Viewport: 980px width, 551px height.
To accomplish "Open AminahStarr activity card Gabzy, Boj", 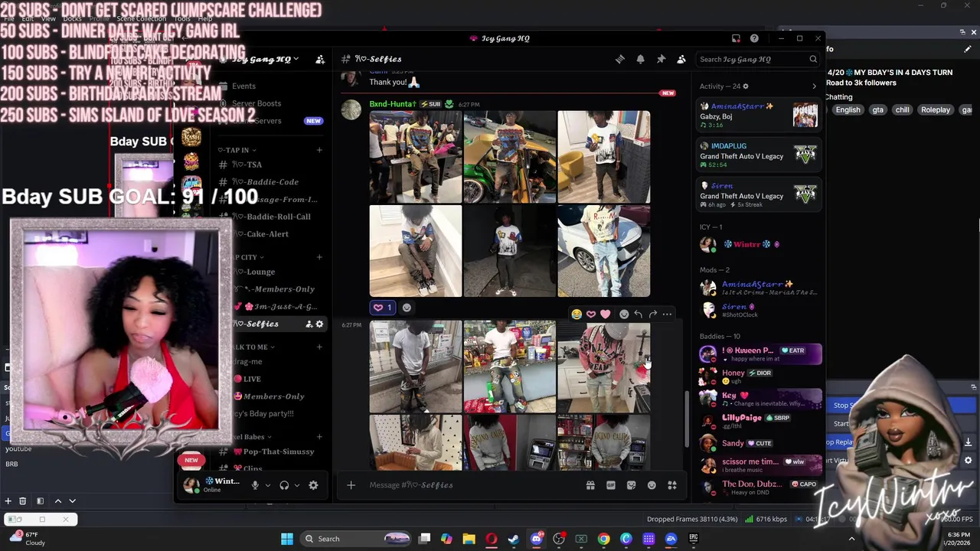I will click(x=759, y=116).
